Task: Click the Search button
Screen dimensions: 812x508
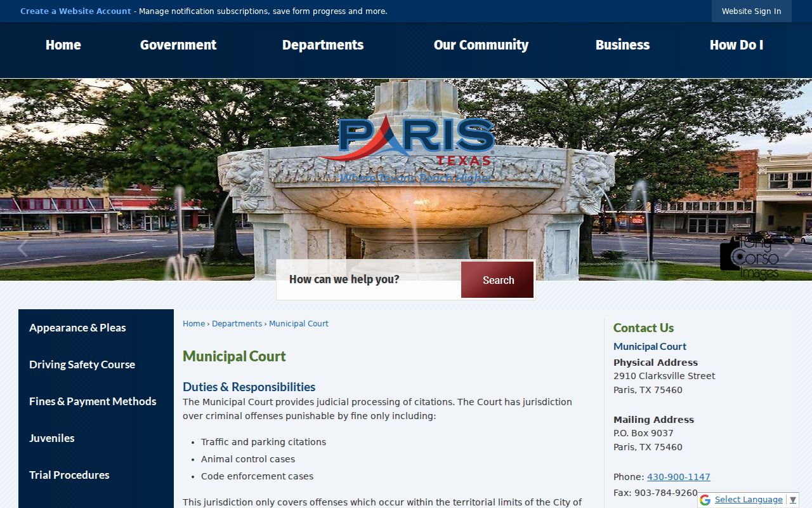Action: [497, 280]
